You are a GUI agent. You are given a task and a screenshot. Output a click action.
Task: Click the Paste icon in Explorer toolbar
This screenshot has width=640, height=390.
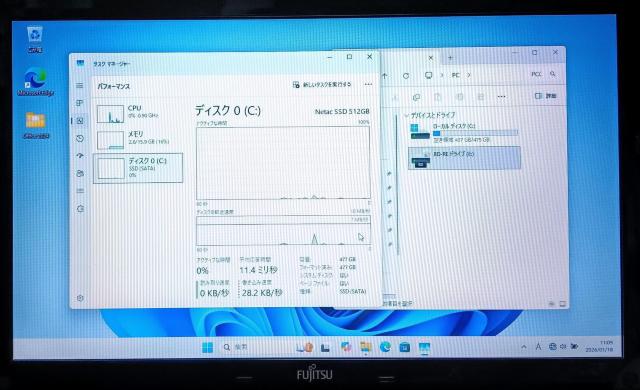[x=438, y=97]
